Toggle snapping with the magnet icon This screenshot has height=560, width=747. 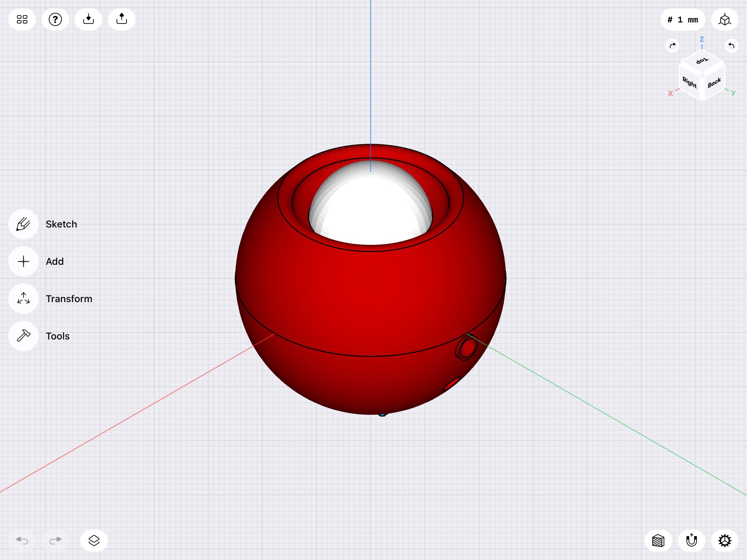(x=692, y=541)
